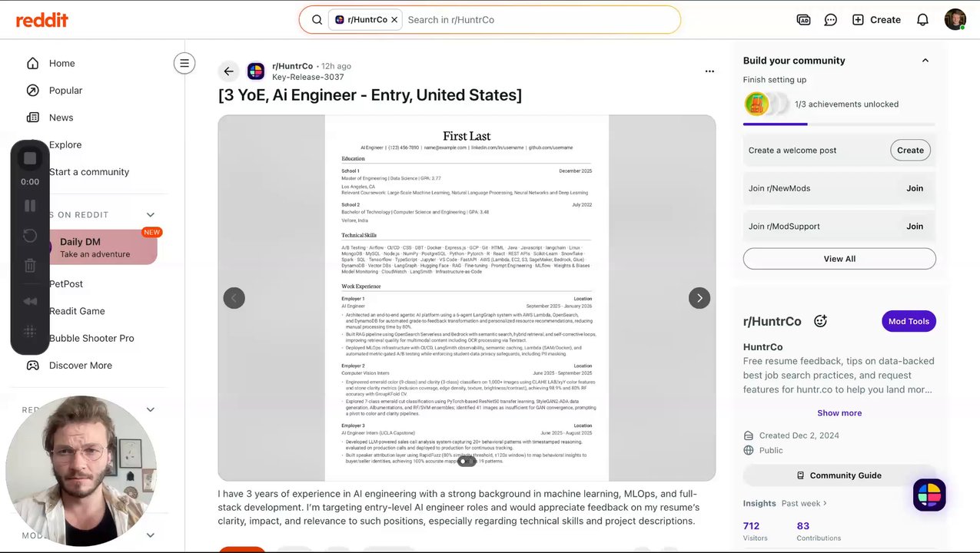This screenshot has width=980, height=553.
Task: Click the 83 Contributions stat
Action: (x=819, y=531)
